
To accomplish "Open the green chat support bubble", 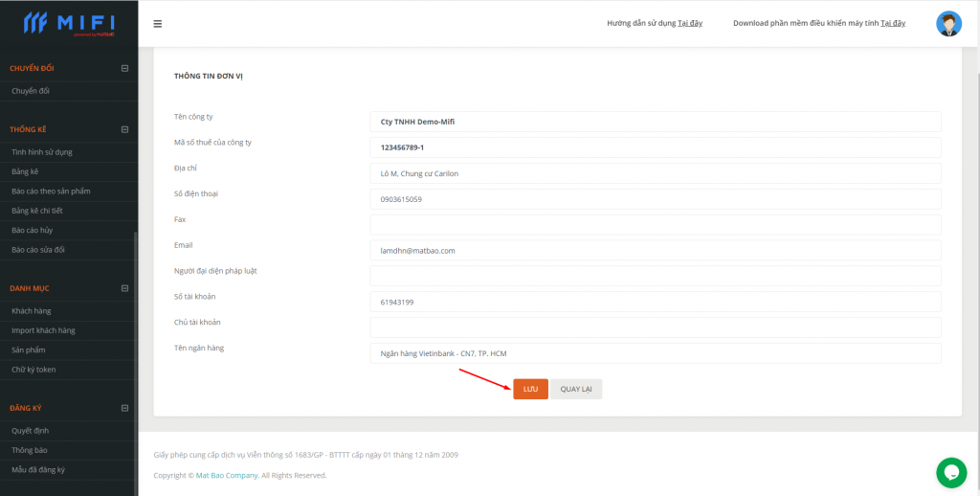I will [950, 472].
